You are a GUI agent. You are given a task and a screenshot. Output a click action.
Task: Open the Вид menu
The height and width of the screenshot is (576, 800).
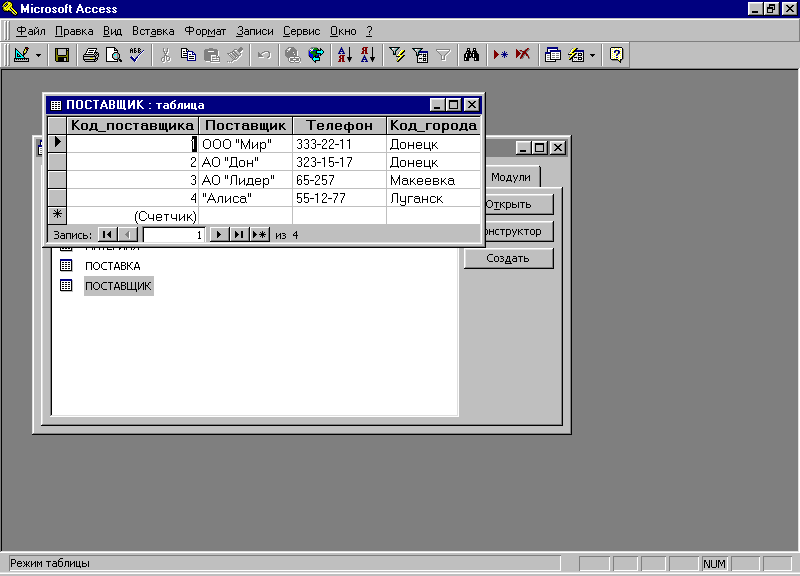(112, 31)
